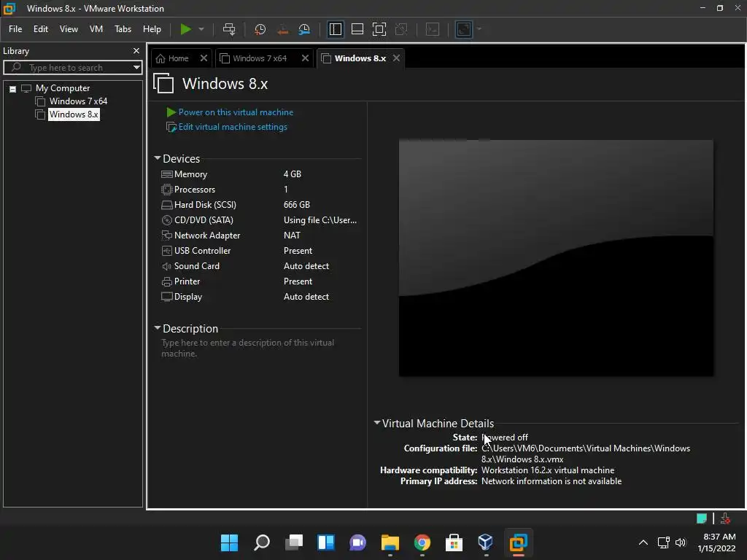Toggle the thumbnail bar view icon

click(357, 29)
